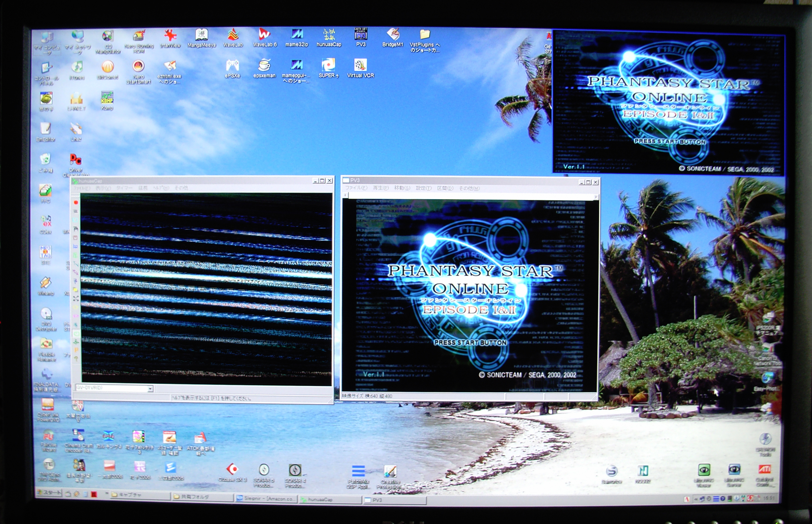Viewport: 812px width, 524px height.
Task: Select the SONAR 4 Producer icon
Action: click(295, 476)
